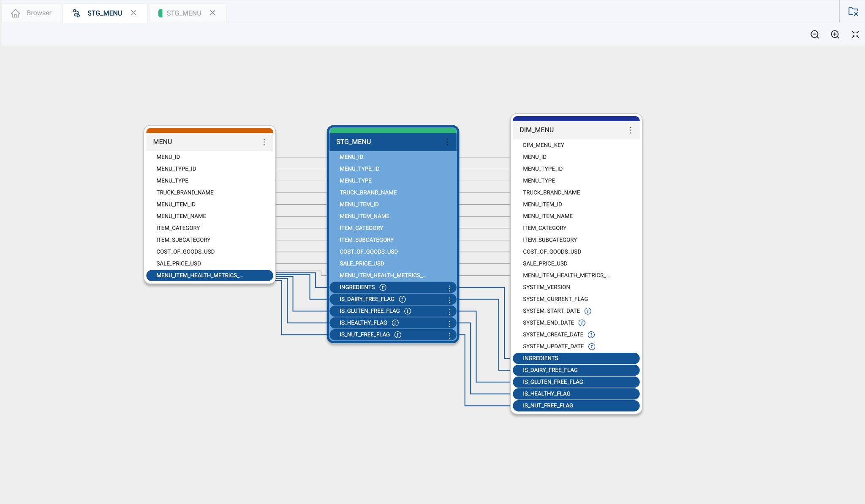Select SALE_PRICE_USD column in DIM_MENU
This screenshot has height=504, width=865.
576,263
